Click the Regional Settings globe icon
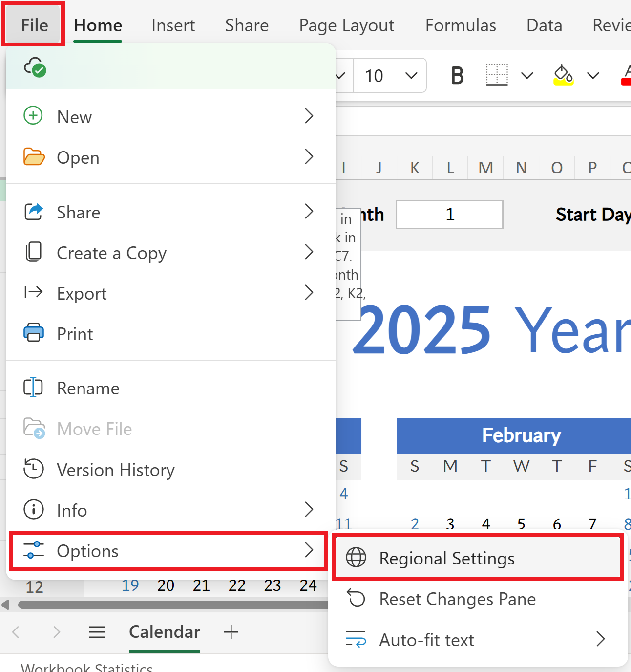Image resolution: width=631 pixels, height=672 pixels. pos(356,558)
